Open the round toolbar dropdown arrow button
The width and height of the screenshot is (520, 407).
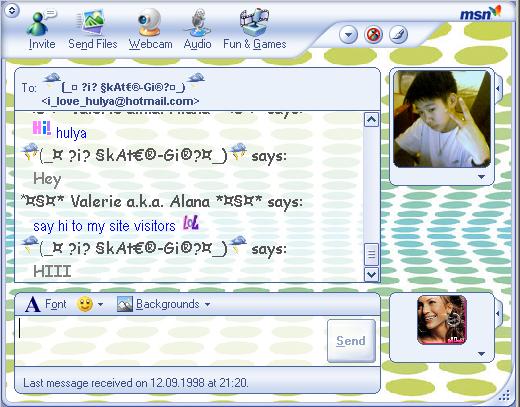pyautogui.click(x=349, y=35)
